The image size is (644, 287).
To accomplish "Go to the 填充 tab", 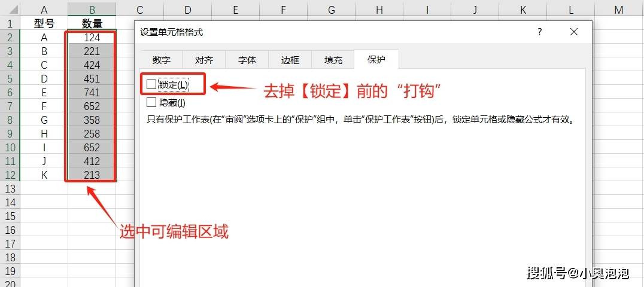I will pyautogui.click(x=333, y=60).
